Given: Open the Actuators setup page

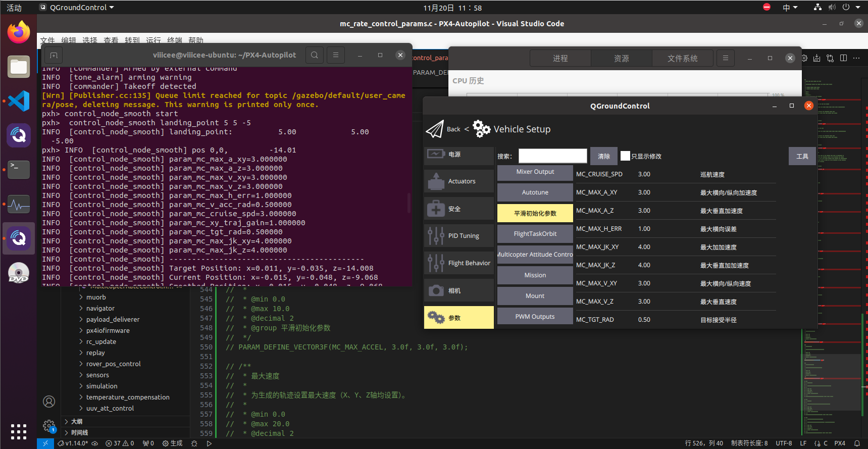Looking at the screenshot, I should [459, 181].
